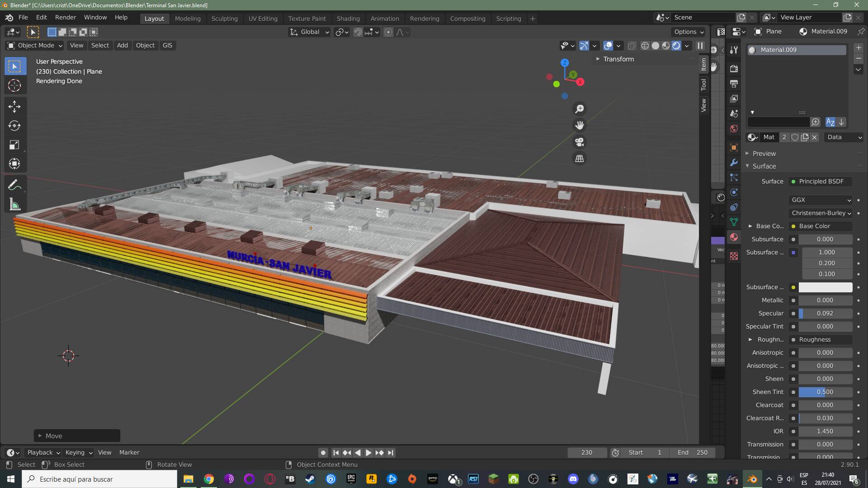Select the Rotate tool
The image size is (868, 488).
point(14,126)
